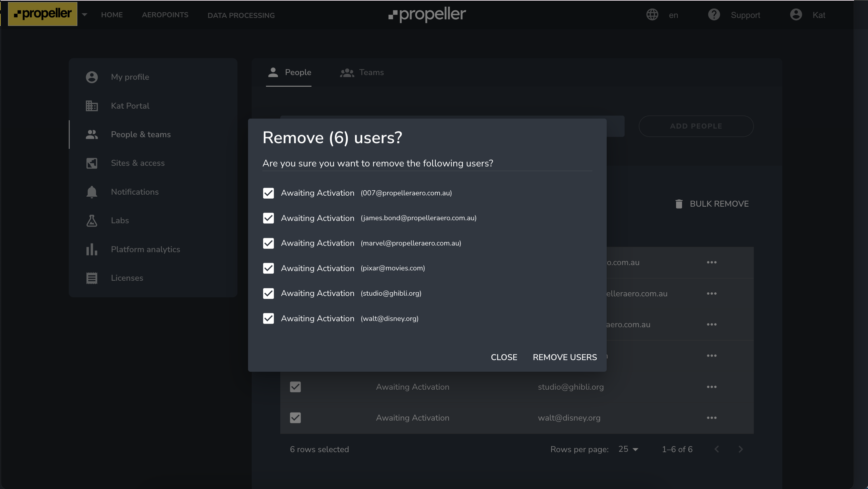Click the Licenses receipt icon
868x489 pixels.
point(92,278)
